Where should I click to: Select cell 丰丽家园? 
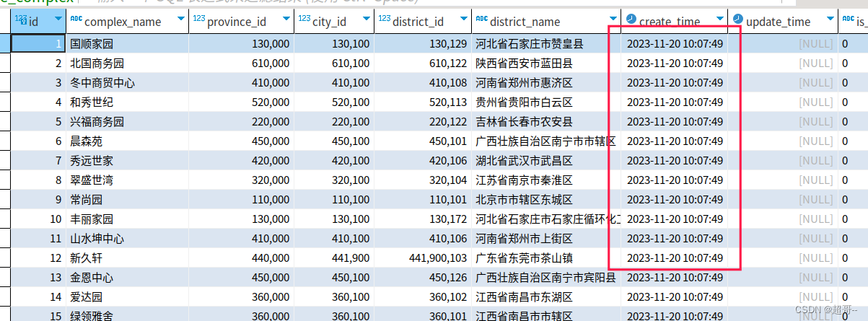tap(127, 219)
